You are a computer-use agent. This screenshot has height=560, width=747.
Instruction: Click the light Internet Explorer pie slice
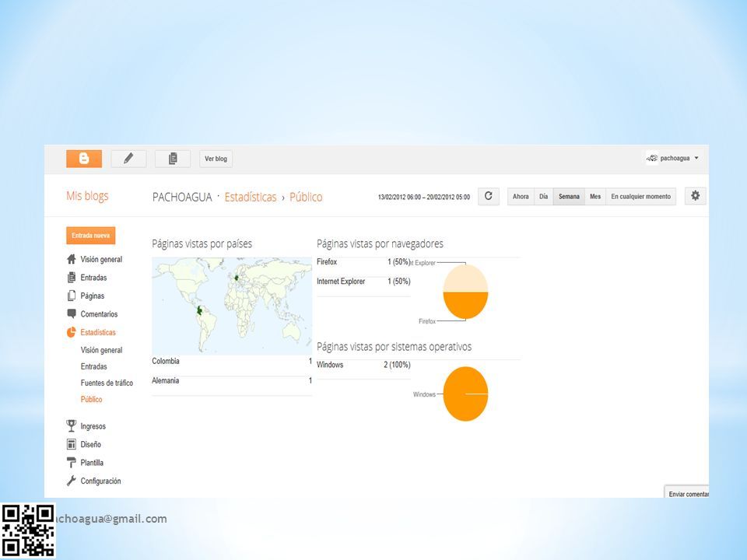pos(465,279)
